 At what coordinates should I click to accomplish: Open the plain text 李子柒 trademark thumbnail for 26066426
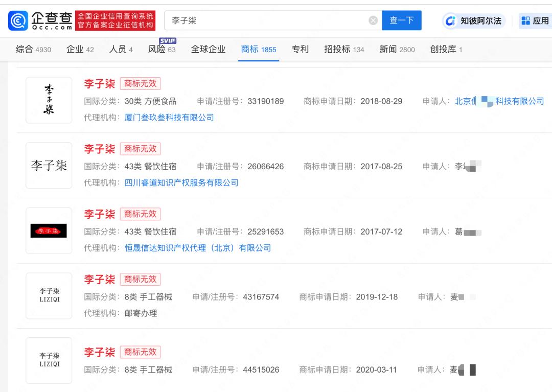click(x=49, y=166)
